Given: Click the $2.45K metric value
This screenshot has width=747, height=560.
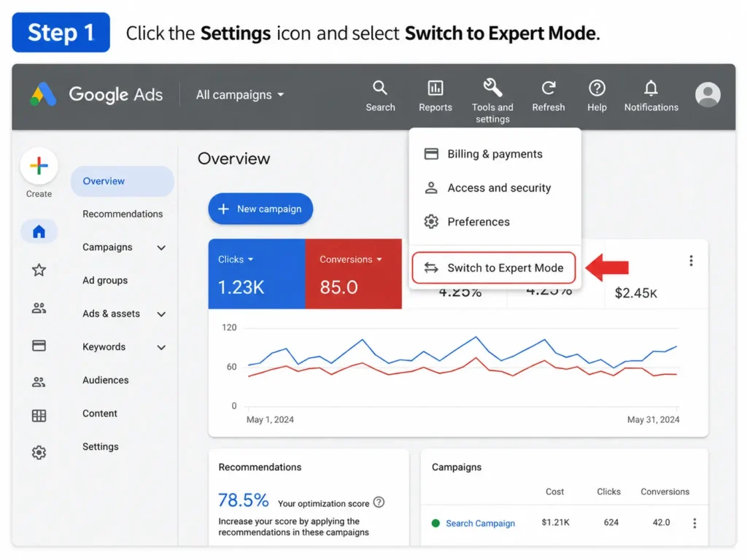Looking at the screenshot, I should pos(635,293).
